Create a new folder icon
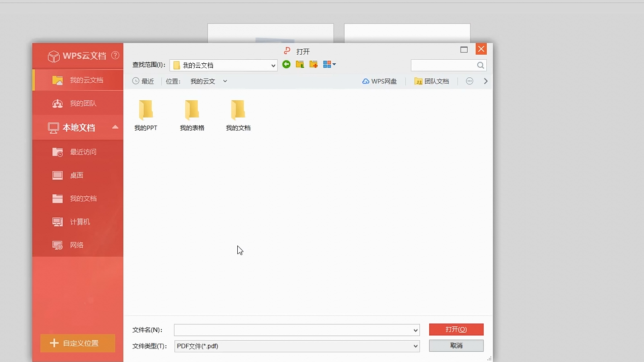Image resolution: width=644 pixels, height=362 pixels. [x=314, y=65]
